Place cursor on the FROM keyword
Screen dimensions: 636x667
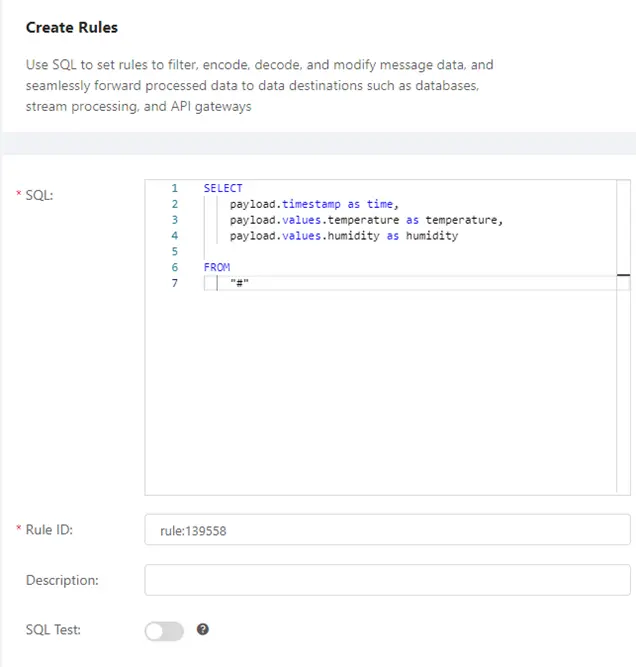tap(216, 268)
